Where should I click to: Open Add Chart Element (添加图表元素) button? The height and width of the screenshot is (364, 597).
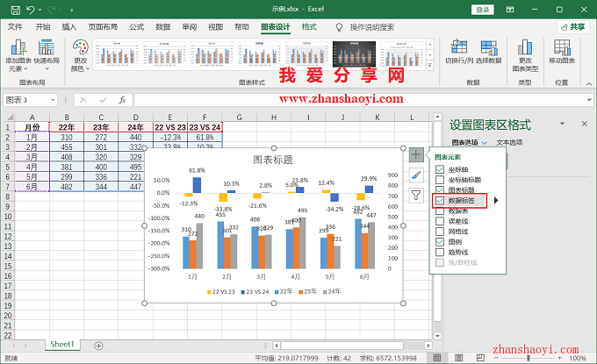pyautogui.click(x=18, y=56)
